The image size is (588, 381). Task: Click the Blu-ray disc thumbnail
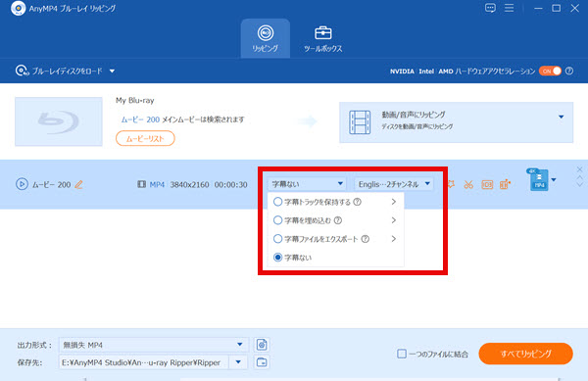pyautogui.click(x=59, y=121)
